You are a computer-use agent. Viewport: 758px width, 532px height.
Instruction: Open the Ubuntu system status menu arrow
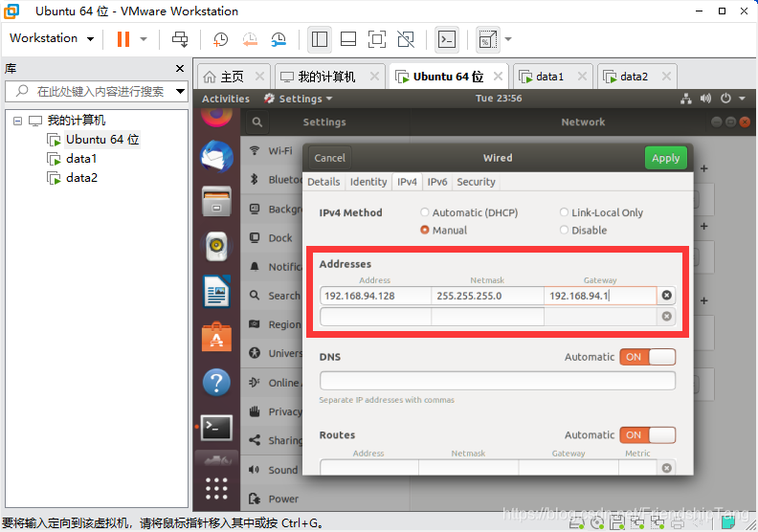click(742, 99)
